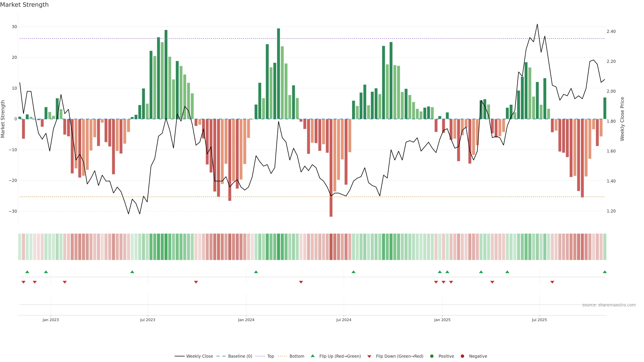Click flip-up triangle at far right edge
The height and width of the screenshot is (362, 644).
tap(604, 272)
